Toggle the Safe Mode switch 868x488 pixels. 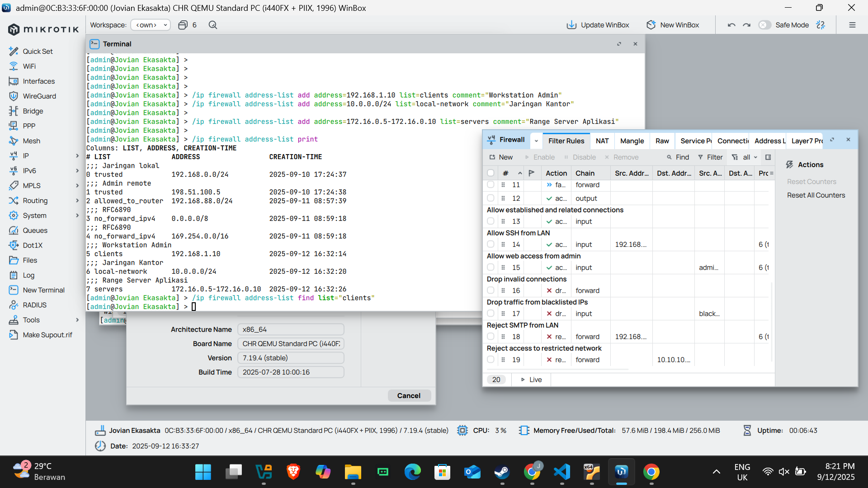(764, 25)
